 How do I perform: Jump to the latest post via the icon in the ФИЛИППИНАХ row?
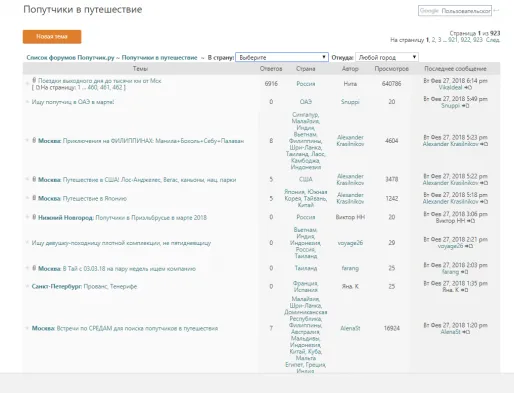(x=484, y=144)
